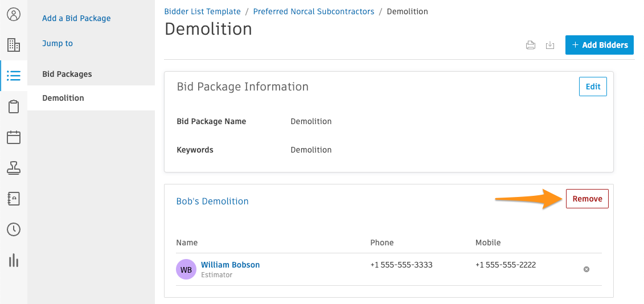The height and width of the screenshot is (304, 644).
Task: Open the building companies sidebar icon
Action: [14, 45]
